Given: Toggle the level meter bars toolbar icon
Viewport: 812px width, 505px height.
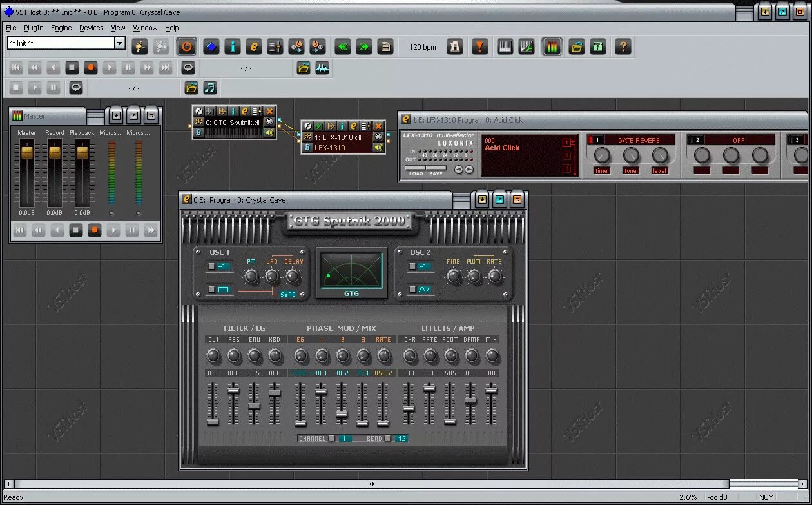Looking at the screenshot, I should coord(552,46).
